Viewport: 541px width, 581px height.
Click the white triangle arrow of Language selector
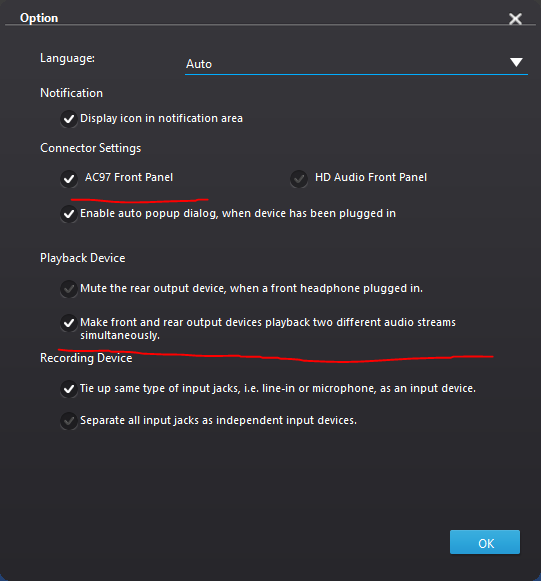pos(516,62)
